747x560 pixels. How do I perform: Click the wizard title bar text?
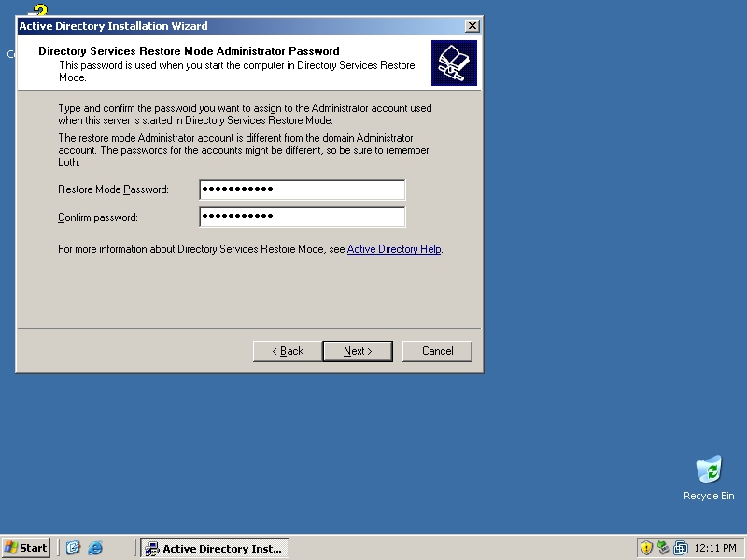(x=113, y=26)
